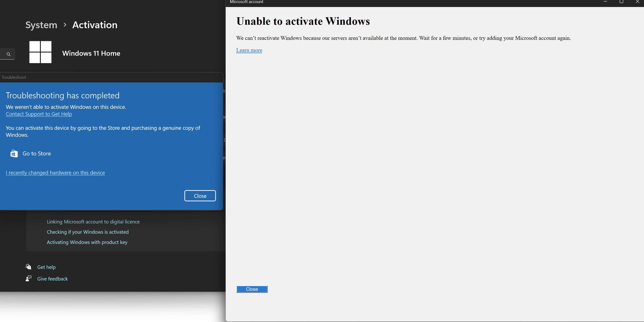Select Go to Store option
This screenshot has width=644, height=322.
click(36, 154)
